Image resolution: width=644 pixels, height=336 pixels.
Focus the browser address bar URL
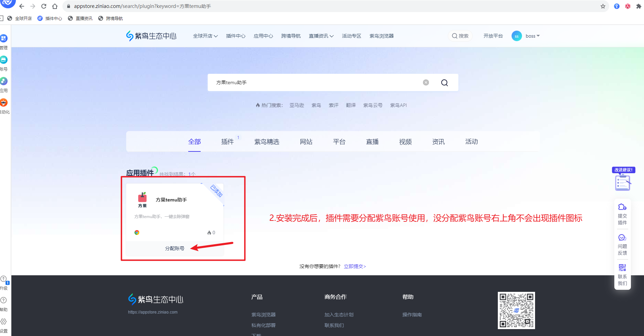tap(142, 6)
